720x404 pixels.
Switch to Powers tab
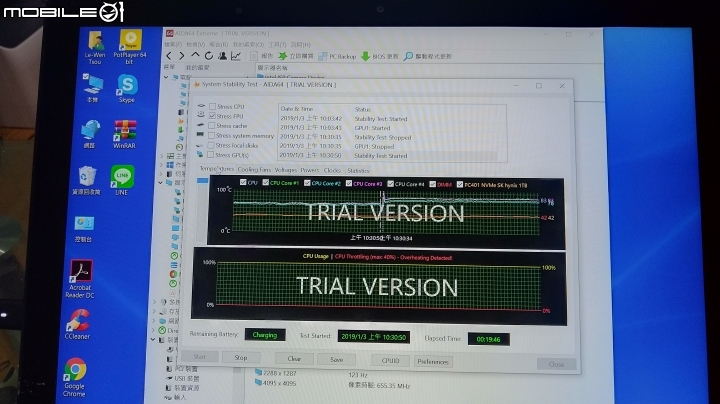click(309, 170)
